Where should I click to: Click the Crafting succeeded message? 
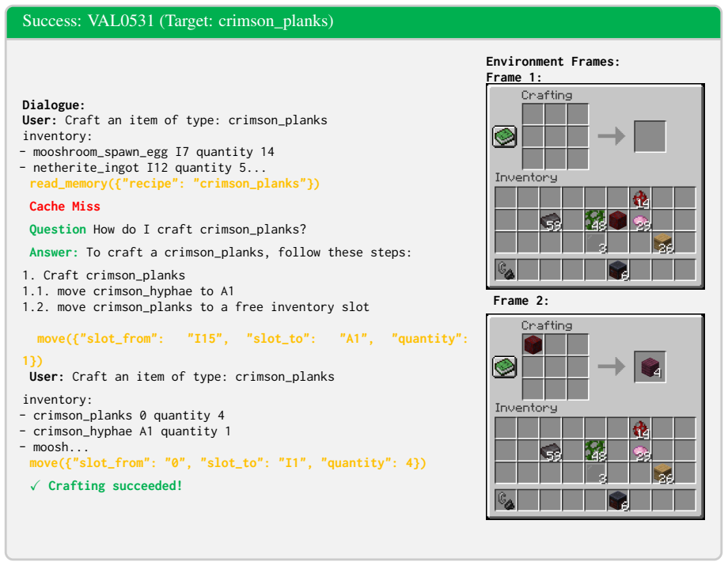click(x=106, y=486)
